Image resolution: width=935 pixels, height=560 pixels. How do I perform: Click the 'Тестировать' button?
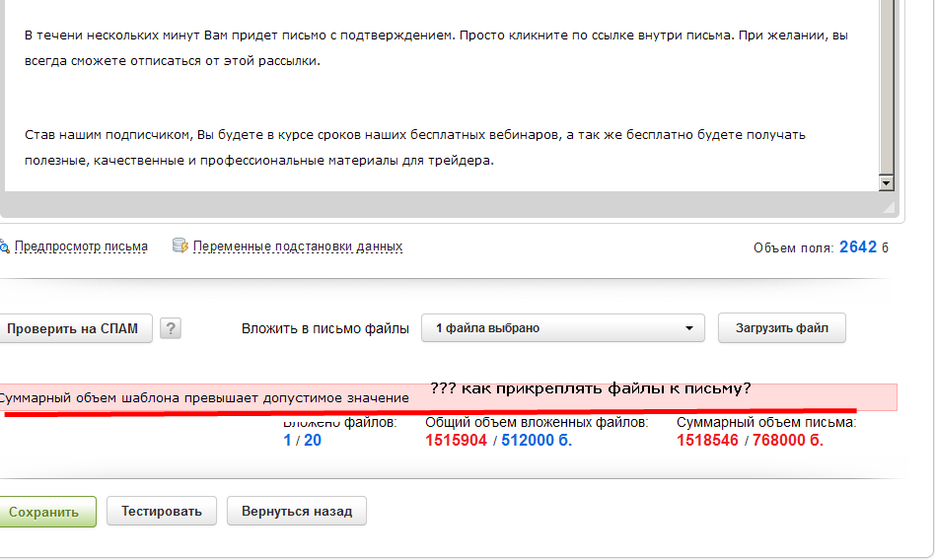tap(162, 511)
